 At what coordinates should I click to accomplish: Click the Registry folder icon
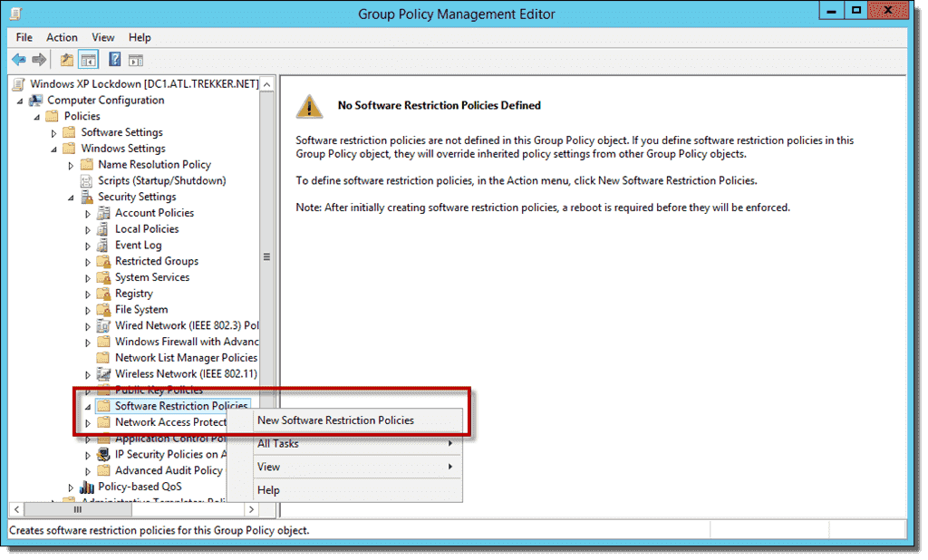click(x=102, y=293)
